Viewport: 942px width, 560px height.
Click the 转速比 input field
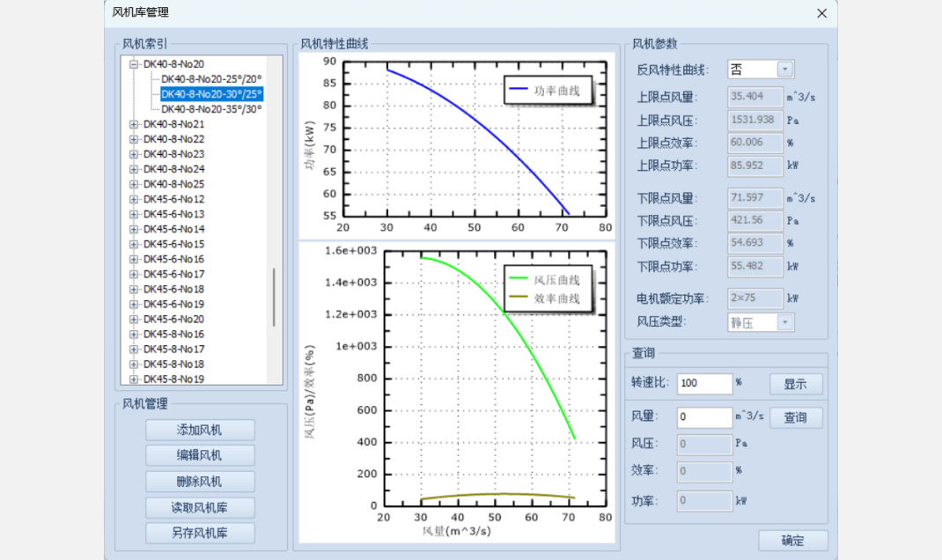pos(704,383)
